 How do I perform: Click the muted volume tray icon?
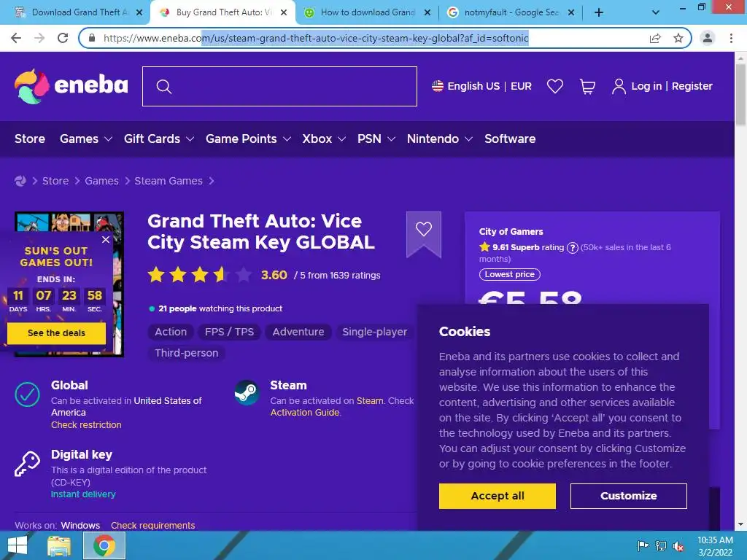tap(678, 545)
